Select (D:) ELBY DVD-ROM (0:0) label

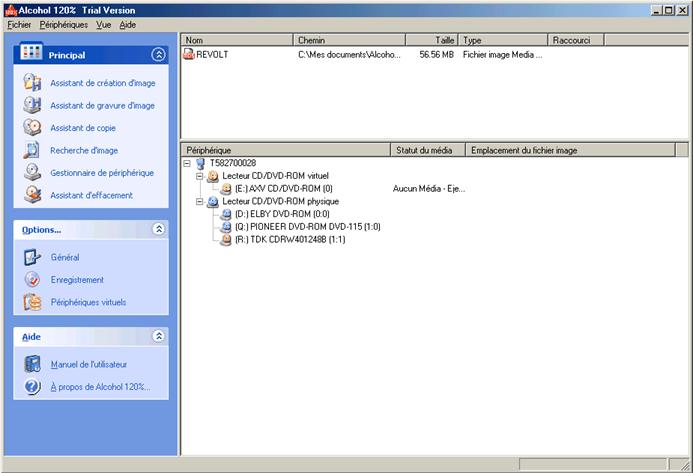tap(282, 214)
